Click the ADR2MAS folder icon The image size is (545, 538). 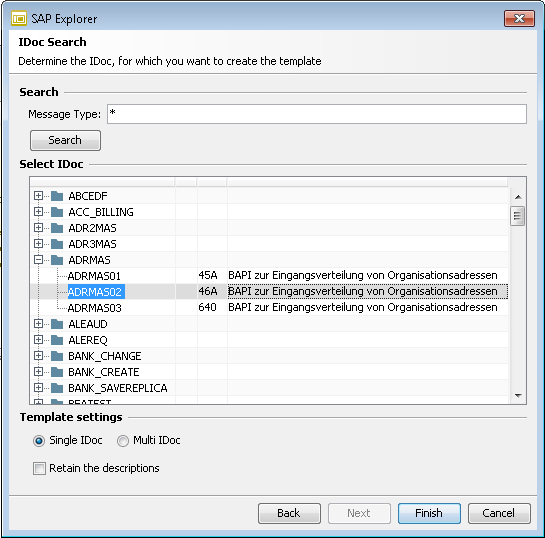pos(57,228)
